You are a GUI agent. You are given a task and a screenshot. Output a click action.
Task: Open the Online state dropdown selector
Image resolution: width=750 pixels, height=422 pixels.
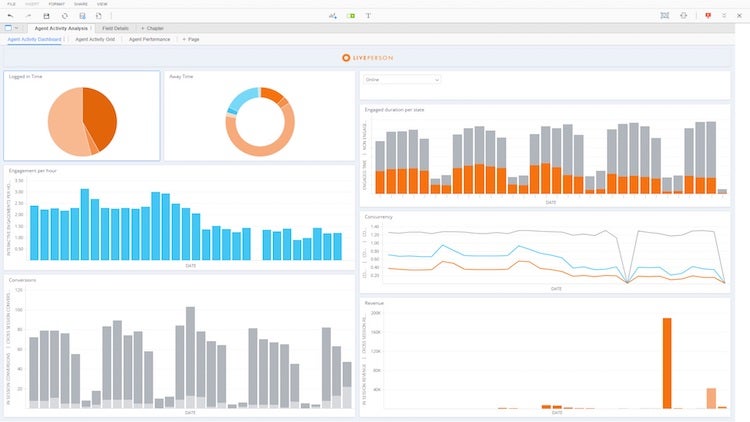pyautogui.click(x=402, y=80)
